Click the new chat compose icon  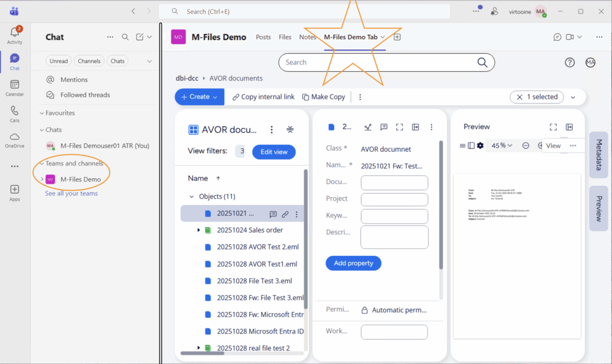coord(140,37)
